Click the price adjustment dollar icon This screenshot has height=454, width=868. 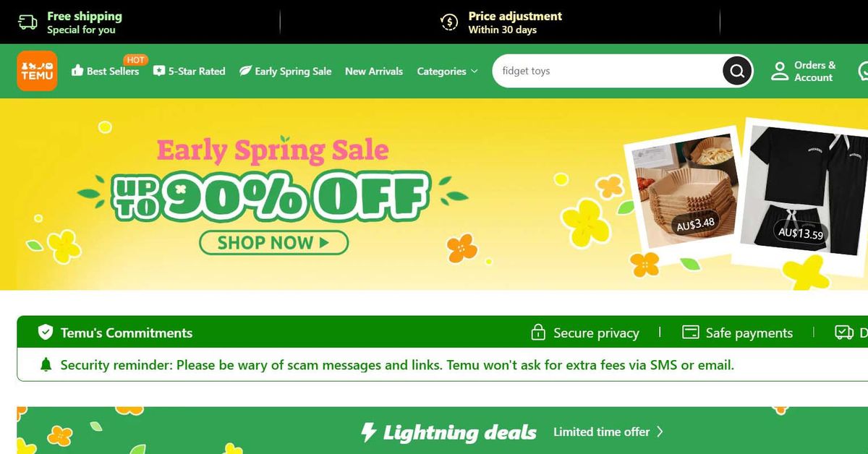pos(449,22)
